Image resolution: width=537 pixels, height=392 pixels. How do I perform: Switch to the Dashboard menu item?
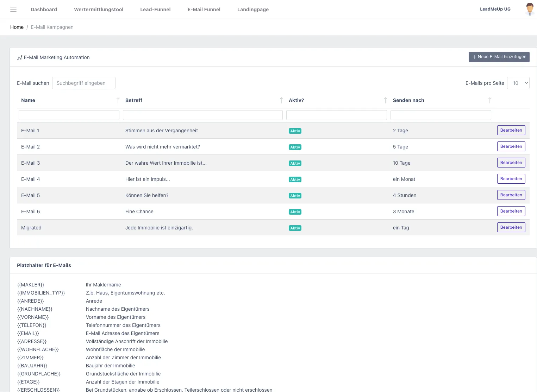click(x=44, y=10)
